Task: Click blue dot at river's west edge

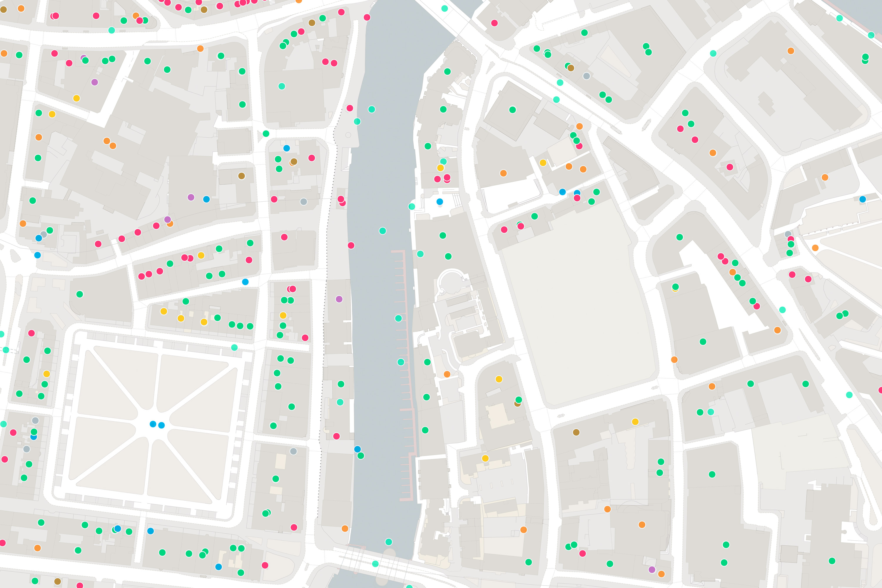Action: (358, 449)
